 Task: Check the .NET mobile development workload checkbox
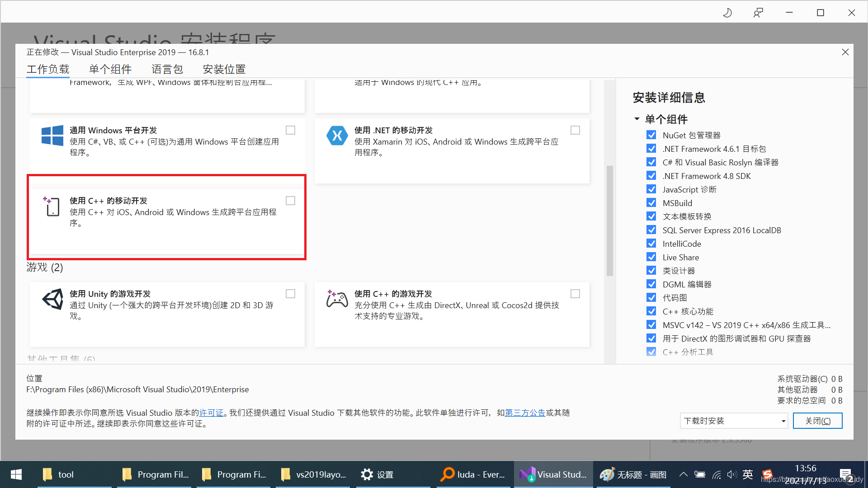pyautogui.click(x=575, y=130)
